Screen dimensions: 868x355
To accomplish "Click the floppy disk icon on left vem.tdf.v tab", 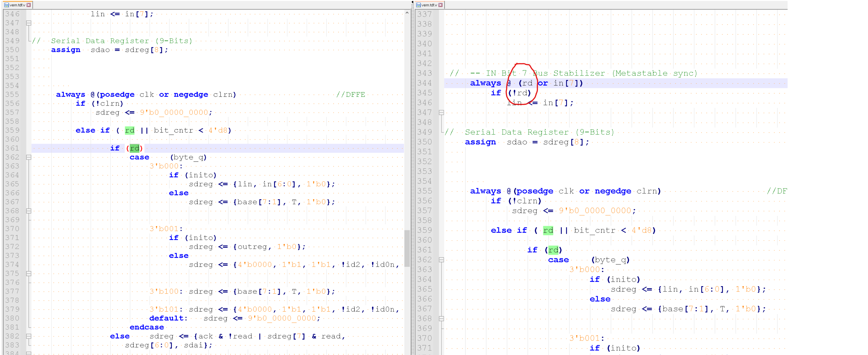I will (x=6, y=5).
